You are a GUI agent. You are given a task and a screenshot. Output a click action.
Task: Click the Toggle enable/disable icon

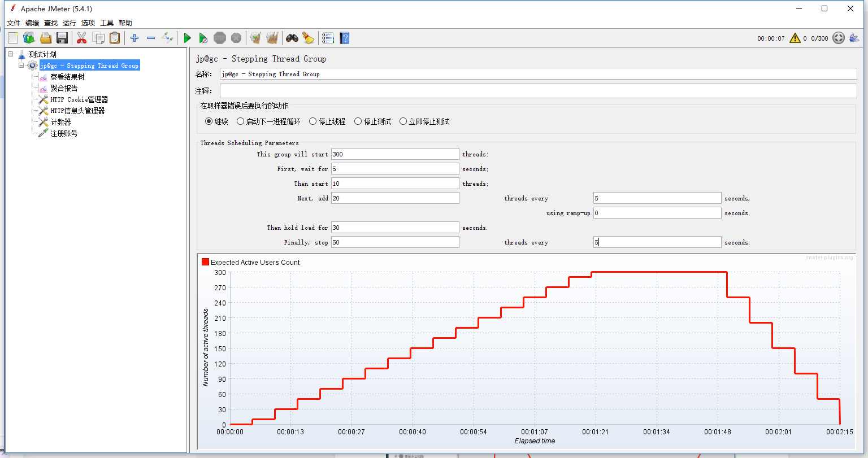pos(167,38)
